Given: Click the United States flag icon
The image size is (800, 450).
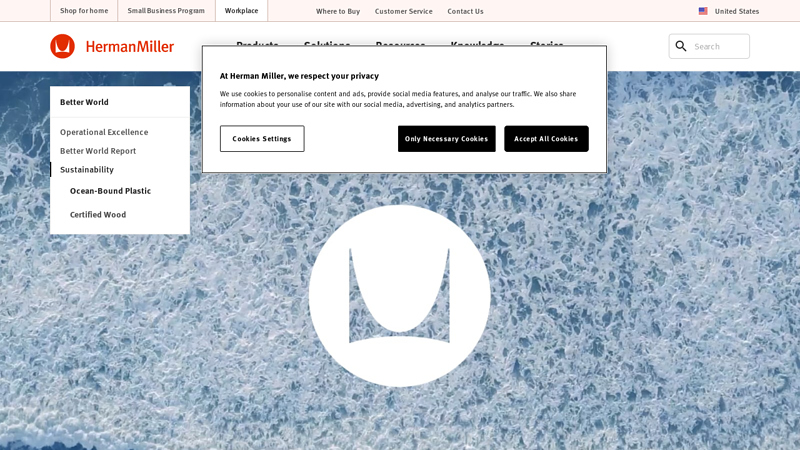Looking at the screenshot, I should [703, 11].
